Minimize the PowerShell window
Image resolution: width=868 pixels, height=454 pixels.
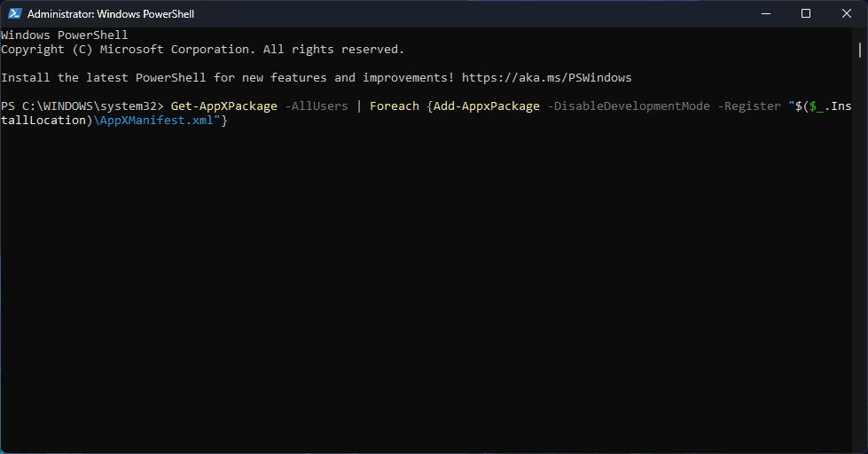coord(765,13)
